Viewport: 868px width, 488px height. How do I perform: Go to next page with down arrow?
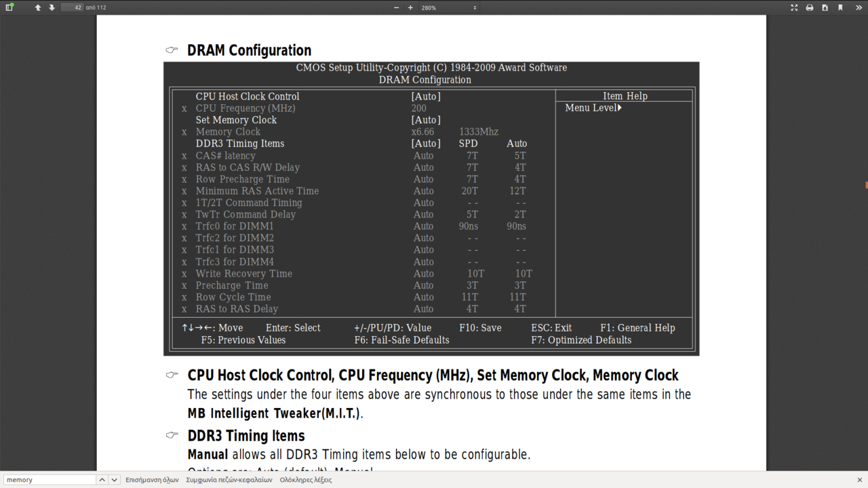click(x=52, y=7)
